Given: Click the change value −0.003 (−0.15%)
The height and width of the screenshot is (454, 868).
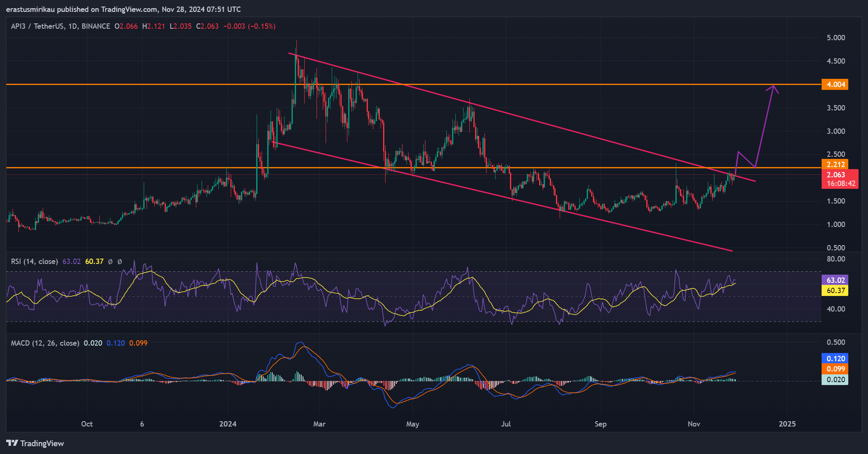Looking at the screenshot, I should coord(249,26).
